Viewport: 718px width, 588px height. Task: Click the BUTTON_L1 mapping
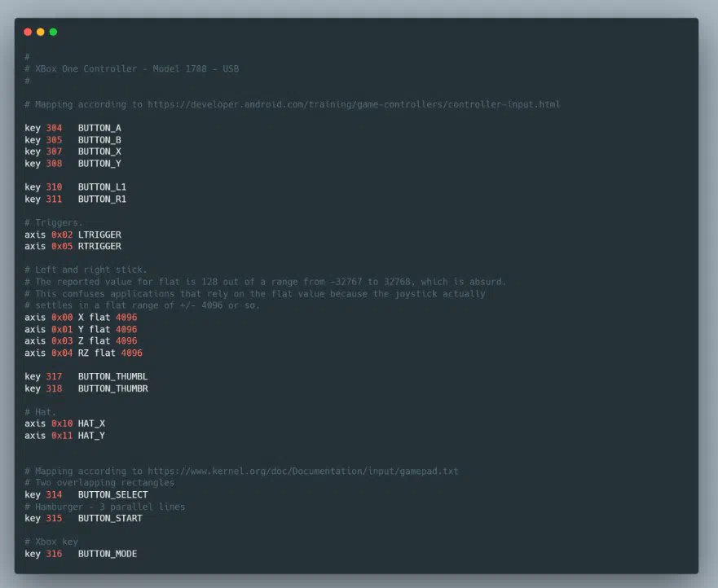click(102, 187)
